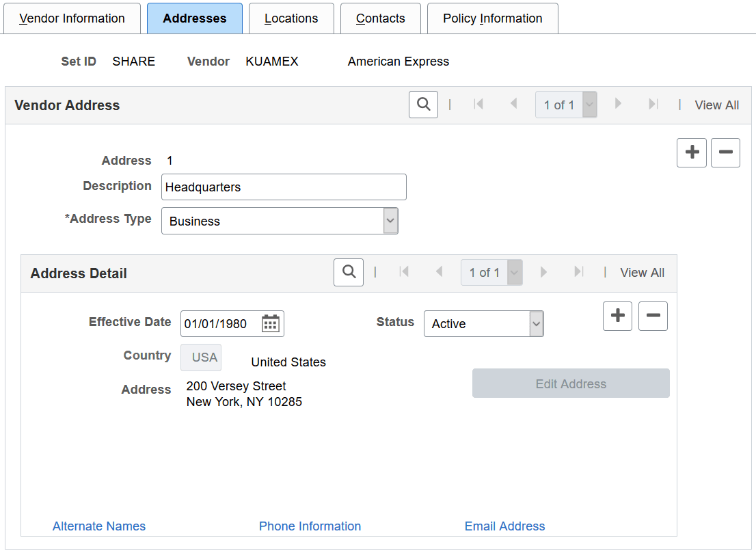Viewport: 756px width, 553px height.
Task: Add a new Address Detail row
Action: (617, 316)
